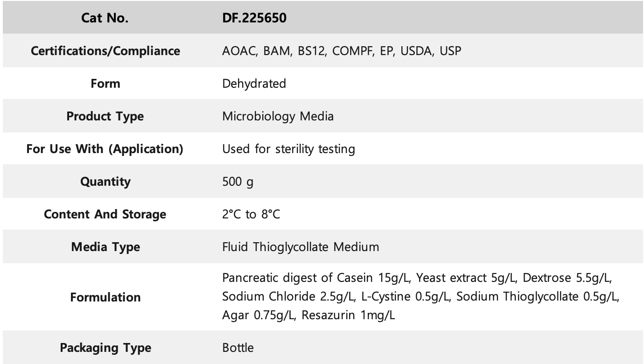The image size is (644, 364).
Task: Select the Microbiology Media value
Action: (278, 116)
